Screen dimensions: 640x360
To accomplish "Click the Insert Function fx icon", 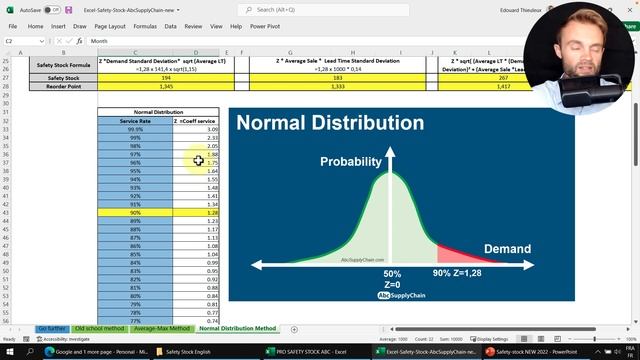I will coord(79,41).
